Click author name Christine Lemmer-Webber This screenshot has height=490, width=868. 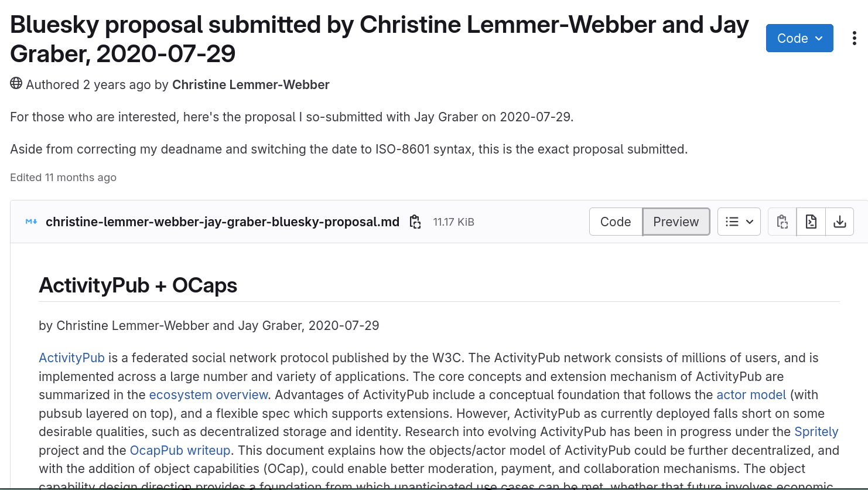(x=251, y=85)
